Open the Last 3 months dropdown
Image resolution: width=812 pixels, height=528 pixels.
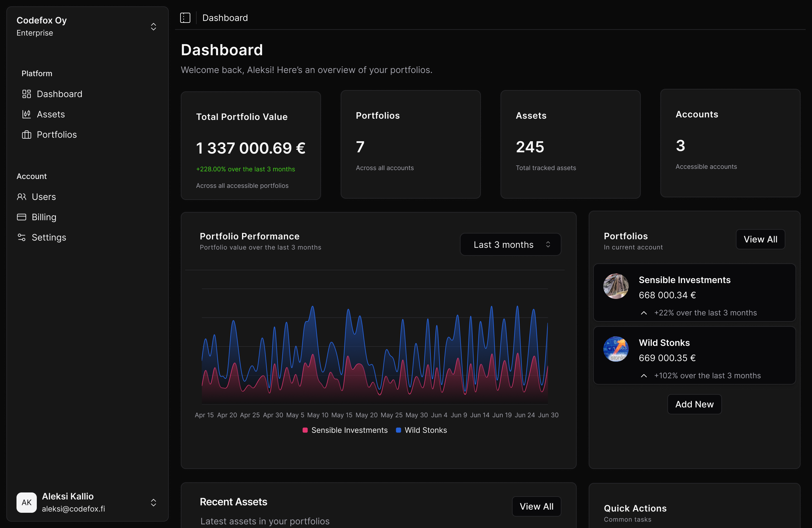pos(510,244)
